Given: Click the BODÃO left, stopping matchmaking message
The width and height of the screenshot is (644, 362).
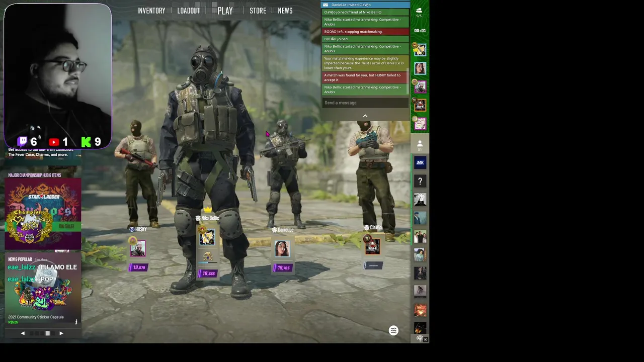Looking at the screenshot, I should 365,32.
